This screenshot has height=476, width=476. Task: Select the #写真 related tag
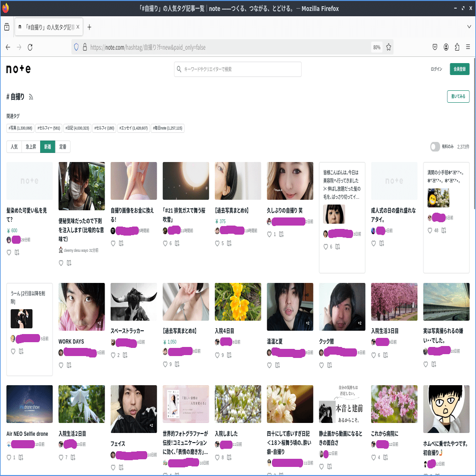pos(21,128)
